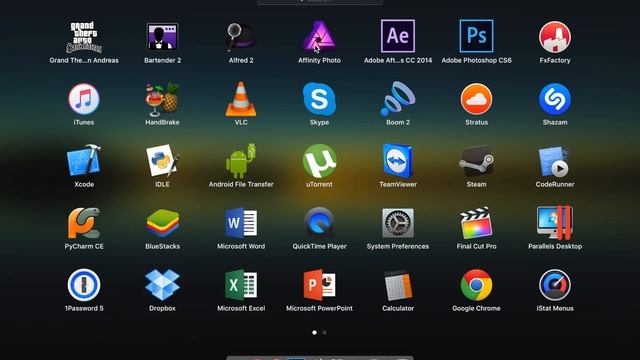Open the VLC media player
The height and width of the screenshot is (360, 640).
(241, 99)
